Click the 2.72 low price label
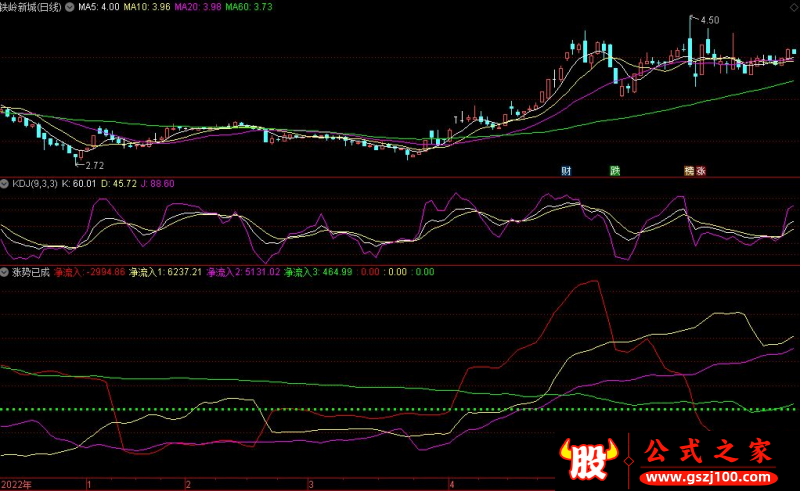This screenshot has width=800, height=491. tap(95, 165)
